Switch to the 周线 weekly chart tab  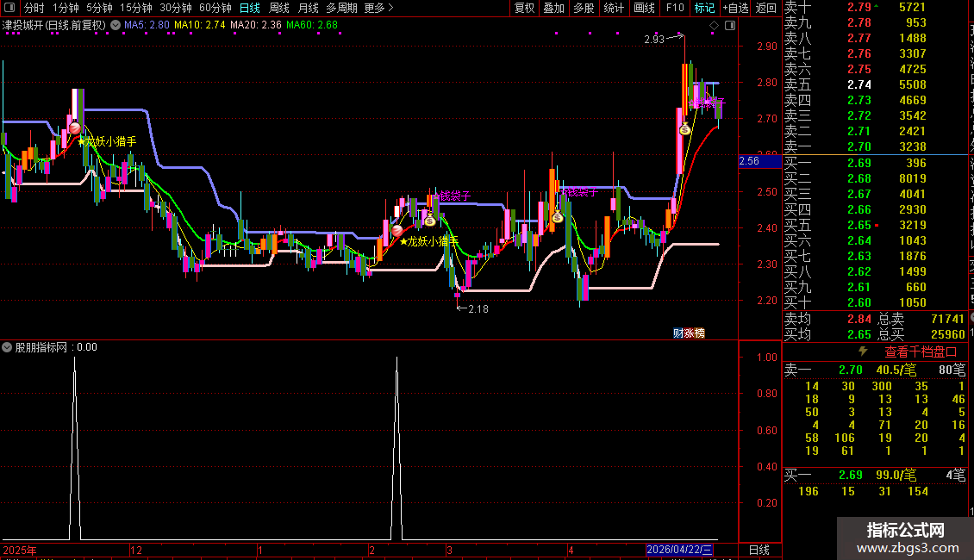coord(279,8)
